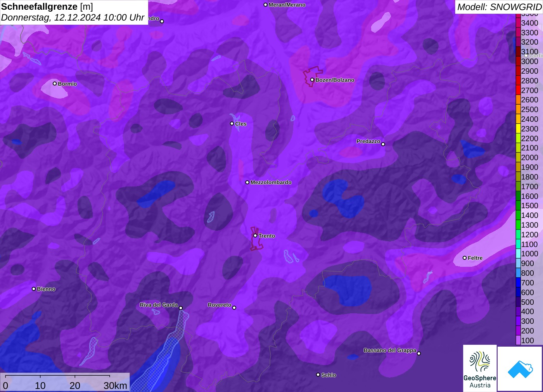543x392 pixels.
Task: Click the 3300 m legend color swatch
Action: pyautogui.click(x=518, y=33)
